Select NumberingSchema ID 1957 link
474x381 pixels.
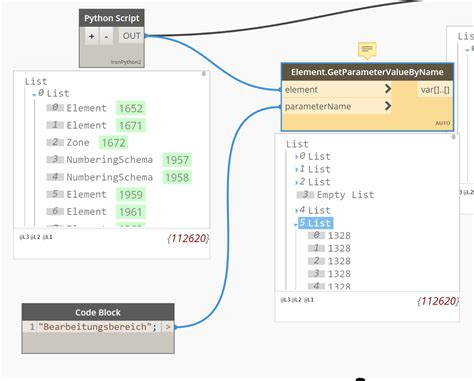(177, 160)
